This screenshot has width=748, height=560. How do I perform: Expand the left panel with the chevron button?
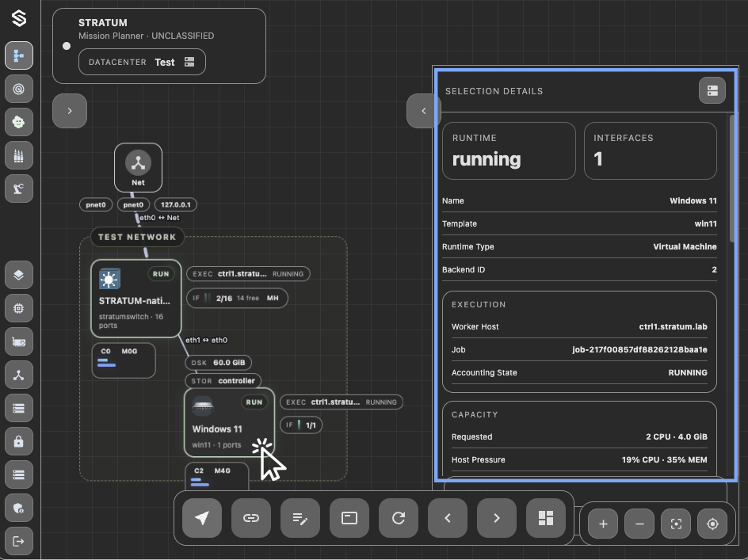(70, 111)
